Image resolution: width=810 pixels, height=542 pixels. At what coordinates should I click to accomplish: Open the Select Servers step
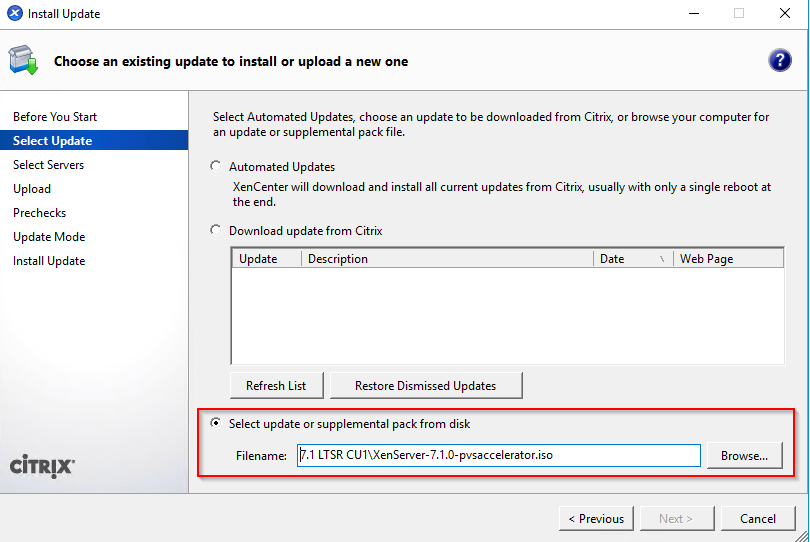[x=48, y=165]
